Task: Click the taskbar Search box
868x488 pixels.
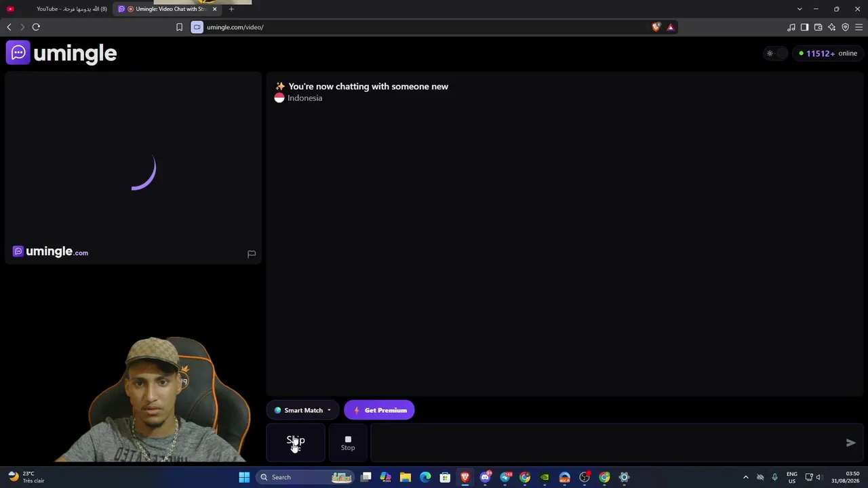Action: (305, 477)
